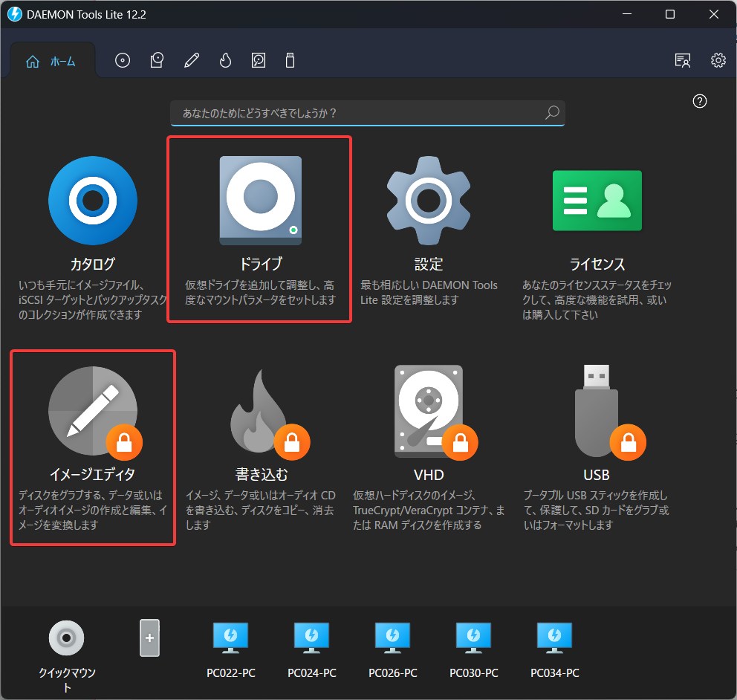Click the ドライブ heading text

point(261,265)
